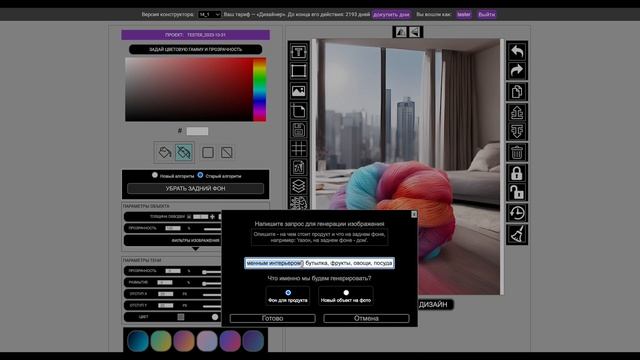640x360 pixels.
Task: Click the save floppy disk icon
Action: click(298, 130)
